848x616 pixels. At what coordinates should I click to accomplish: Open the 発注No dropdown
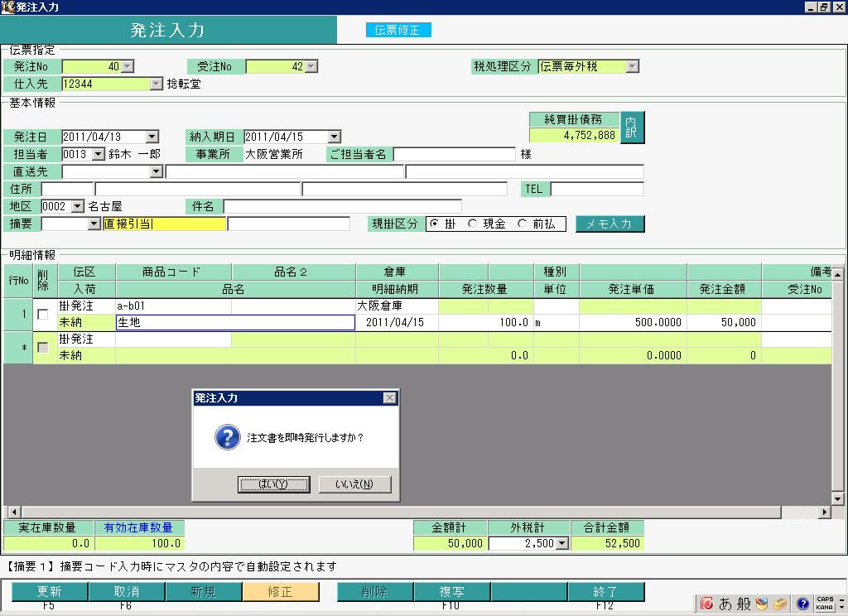coord(127,66)
